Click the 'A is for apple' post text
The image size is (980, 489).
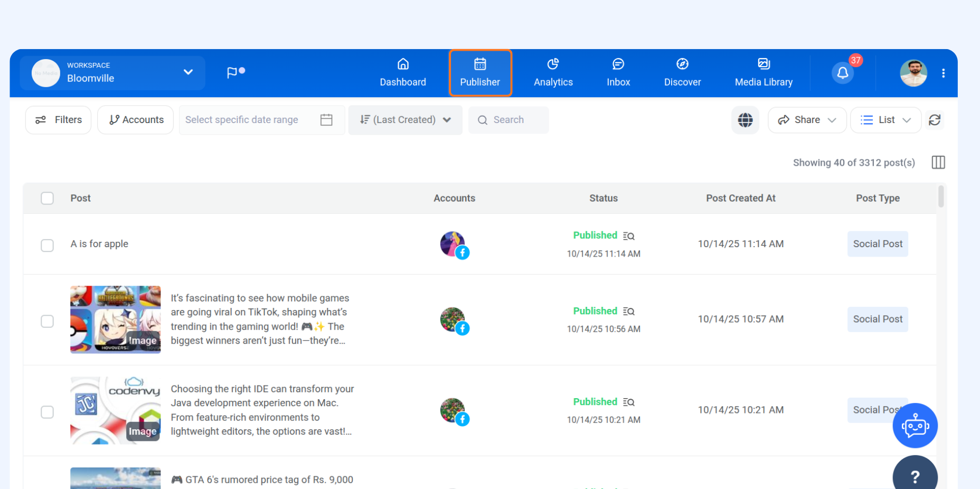[99, 244]
